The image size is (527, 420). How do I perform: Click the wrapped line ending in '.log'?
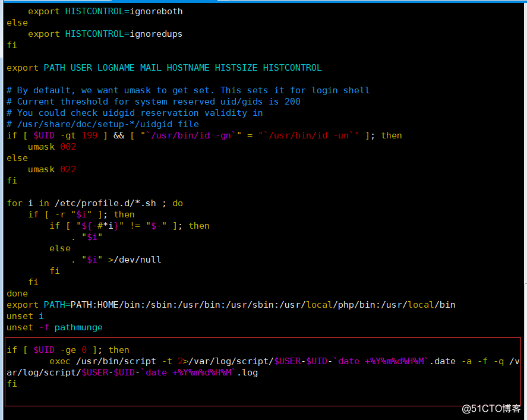coord(132,372)
